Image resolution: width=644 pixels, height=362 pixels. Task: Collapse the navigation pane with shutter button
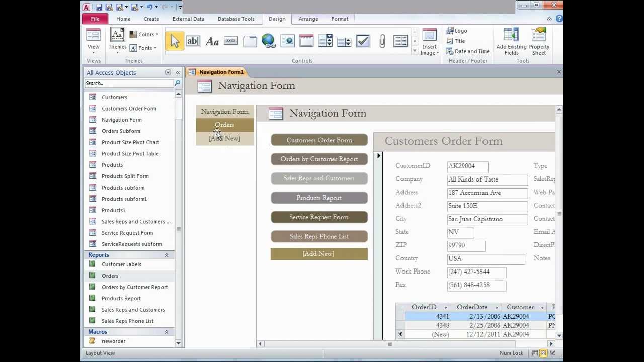click(x=178, y=72)
